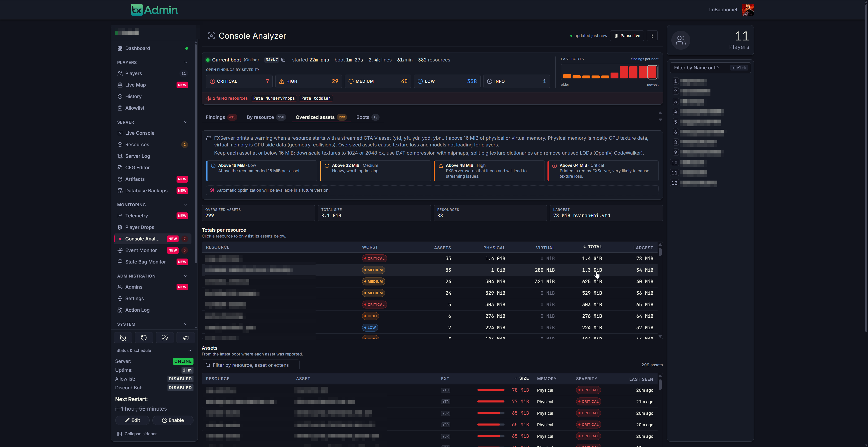Click Collapse sidebar
This screenshot has height=447, width=868.
(x=137, y=434)
